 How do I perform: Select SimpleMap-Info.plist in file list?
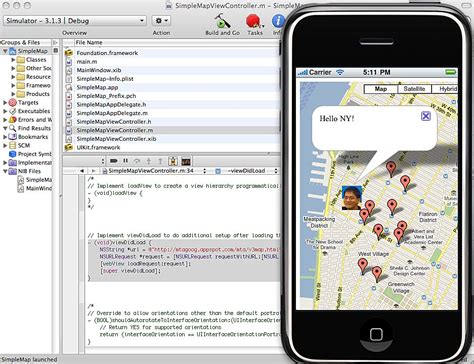pyautogui.click(x=171, y=79)
